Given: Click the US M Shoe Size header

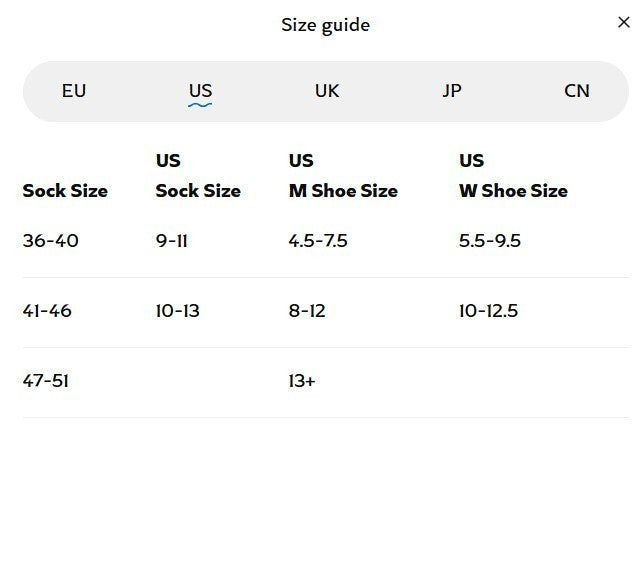Looking at the screenshot, I should pyautogui.click(x=343, y=176).
